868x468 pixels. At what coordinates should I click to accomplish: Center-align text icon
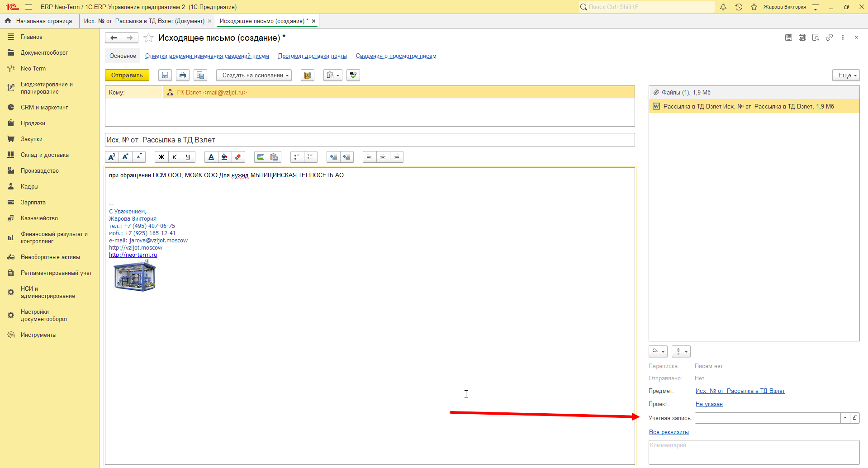[x=383, y=157]
